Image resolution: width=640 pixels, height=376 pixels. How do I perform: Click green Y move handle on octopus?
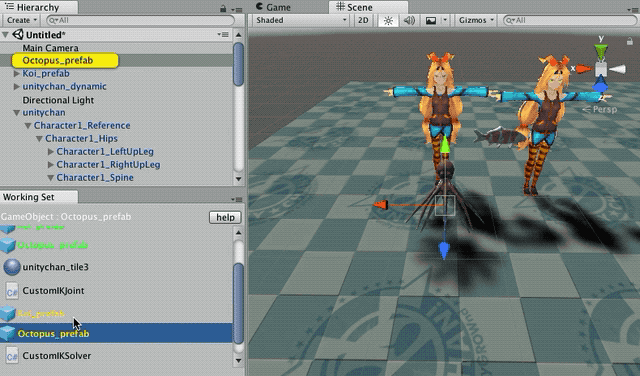tap(445, 145)
